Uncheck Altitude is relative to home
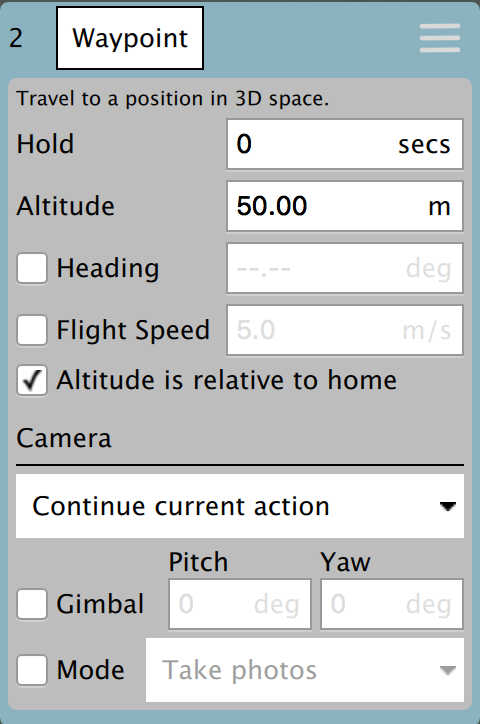480x724 pixels. pos(32,380)
